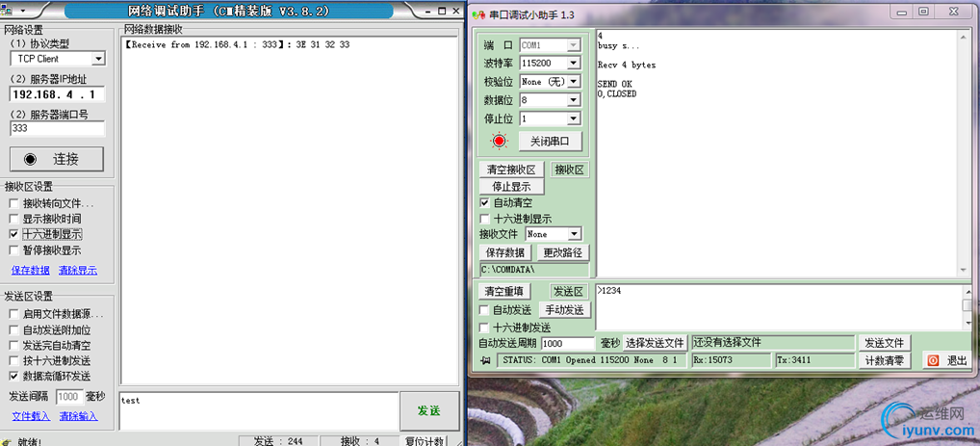The height and width of the screenshot is (446, 980).
Task: Click the 文件载入 link
Action: pyautogui.click(x=31, y=416)
